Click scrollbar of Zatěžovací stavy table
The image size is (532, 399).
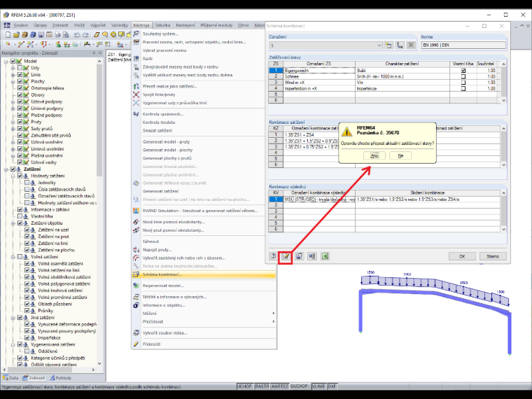[503, 82]
